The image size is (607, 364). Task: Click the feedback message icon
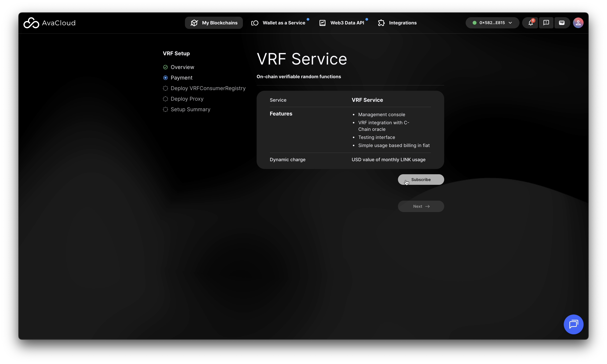point(546,23)
